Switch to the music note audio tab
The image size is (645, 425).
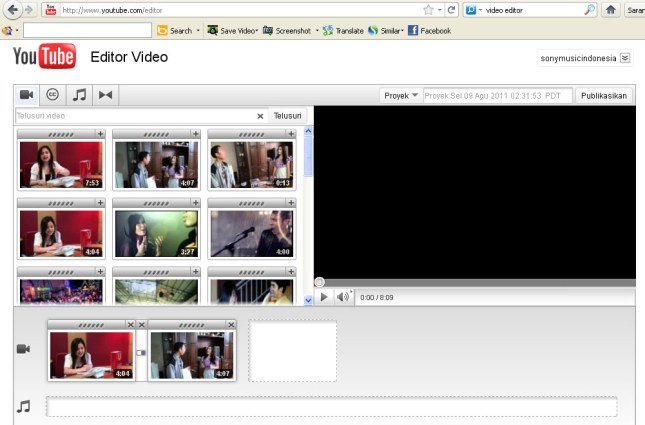coord(79,95)
